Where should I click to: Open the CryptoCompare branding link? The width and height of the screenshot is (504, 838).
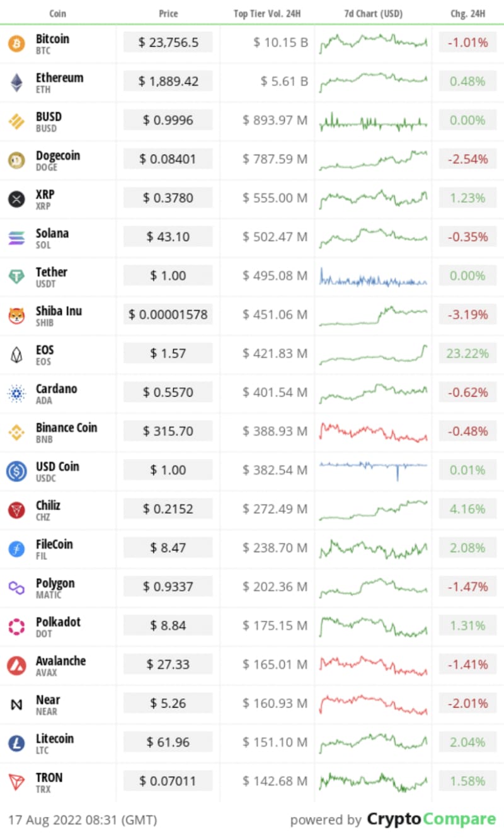pyautogui.click(x=432, y=820)
